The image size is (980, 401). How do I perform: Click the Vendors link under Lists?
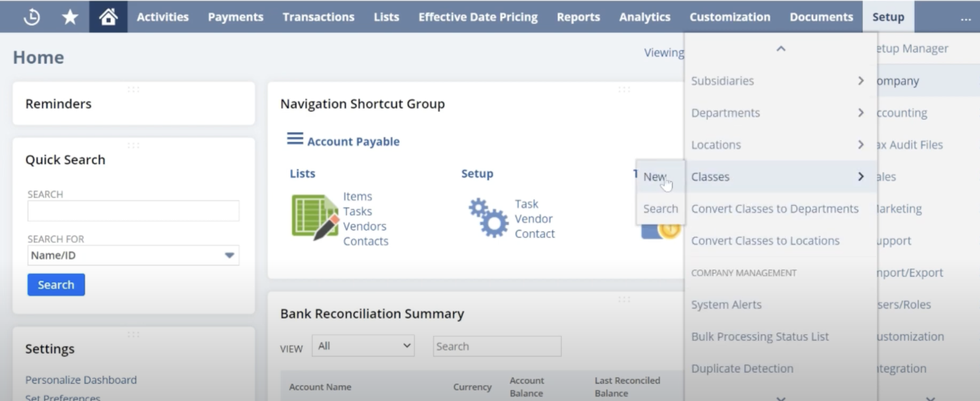364,226
